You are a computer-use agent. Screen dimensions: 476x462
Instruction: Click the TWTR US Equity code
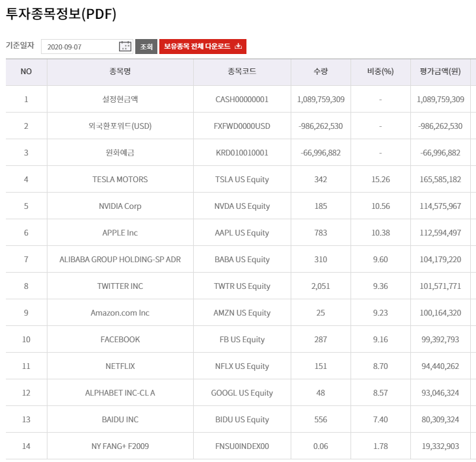pyautogui.click(x=242, y=287)
